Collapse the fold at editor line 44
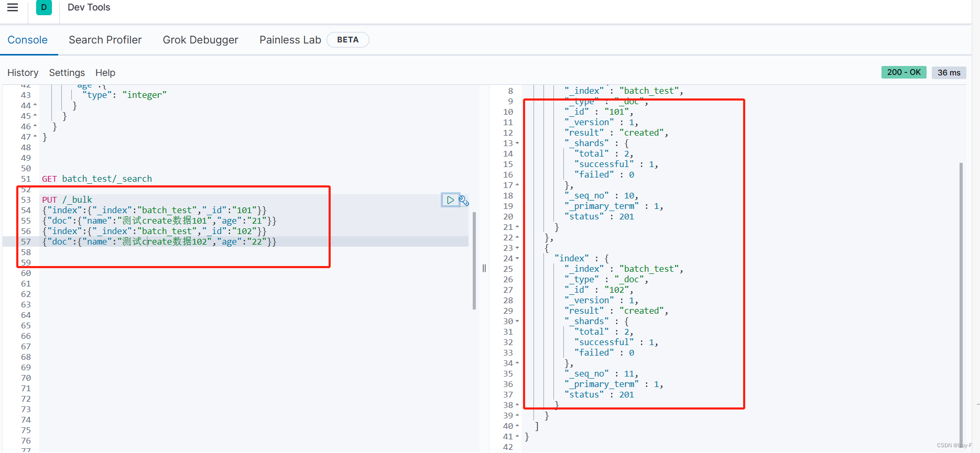Image resolution: width=980 pixels, height=453 pixels. (x=35, y=105)
